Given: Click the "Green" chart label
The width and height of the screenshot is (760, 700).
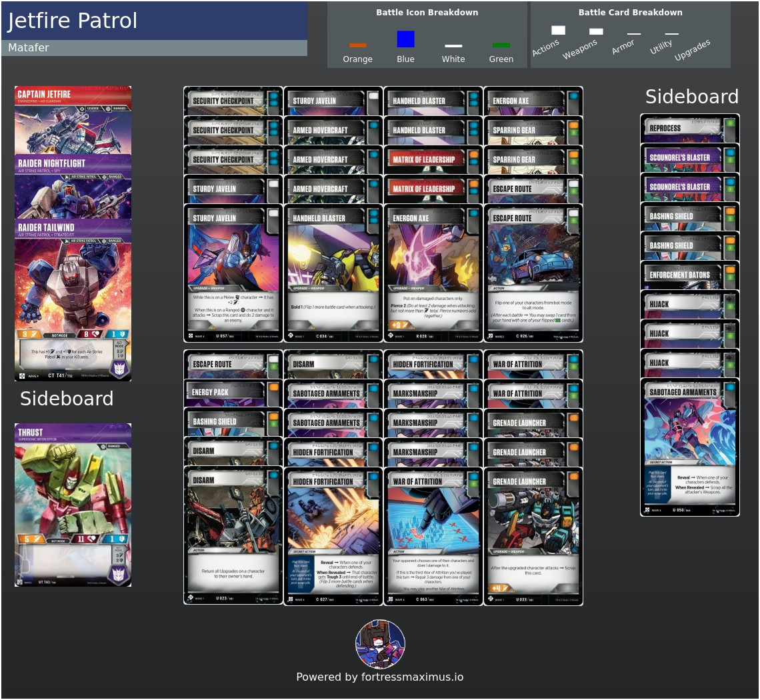Looking at the screenshot, I should click(501, 59).
